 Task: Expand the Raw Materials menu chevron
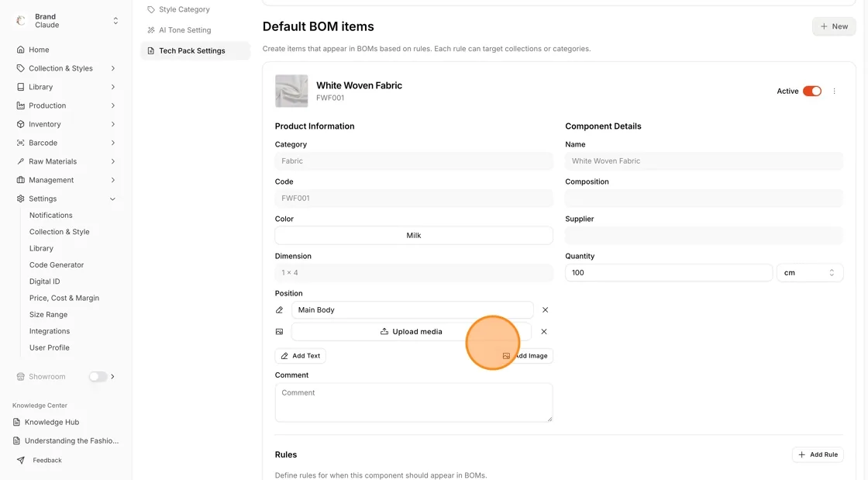[113, 161]
